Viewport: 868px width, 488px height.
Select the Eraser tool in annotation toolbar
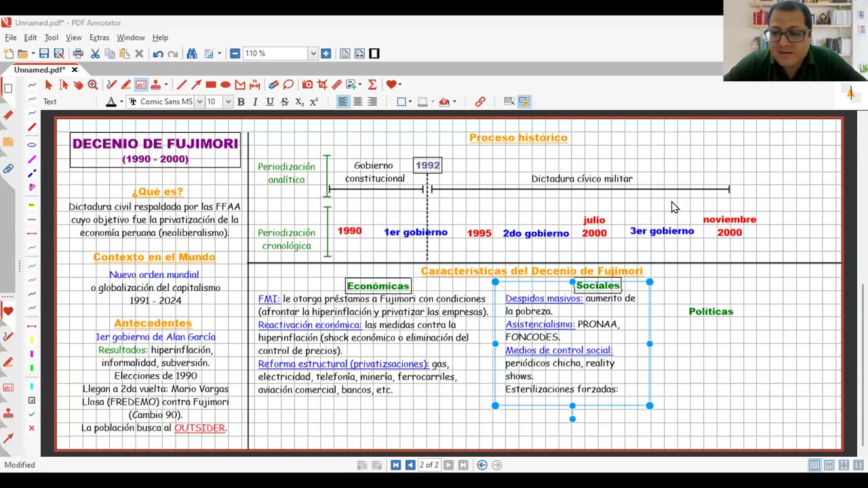coord(273,85)
